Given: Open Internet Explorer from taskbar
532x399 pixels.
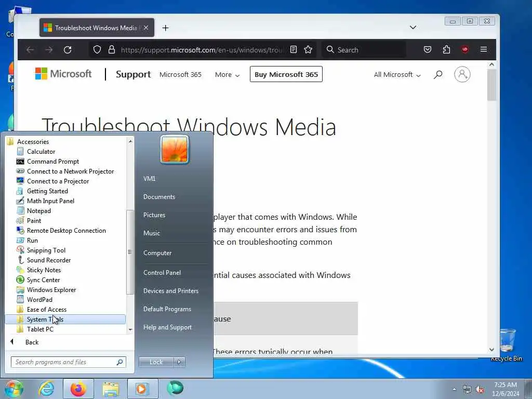Looking at the screenshot, I should point(46,389).
